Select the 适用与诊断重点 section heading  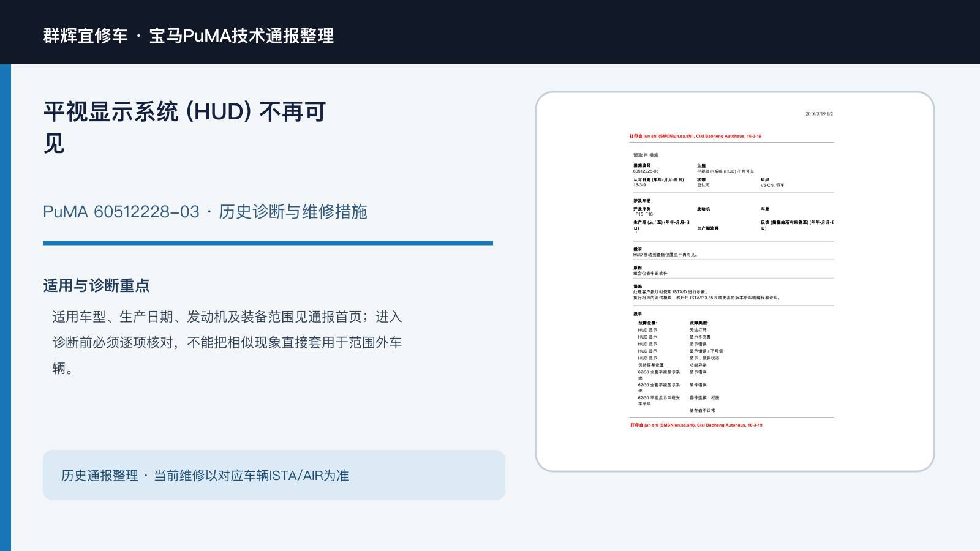96,286
